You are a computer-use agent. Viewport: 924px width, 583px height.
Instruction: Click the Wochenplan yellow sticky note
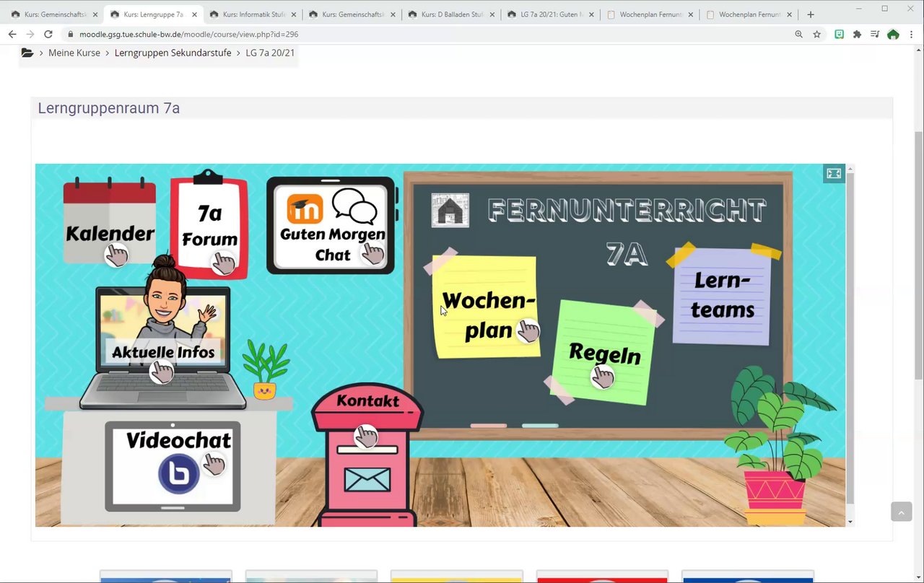pos(487,307)
